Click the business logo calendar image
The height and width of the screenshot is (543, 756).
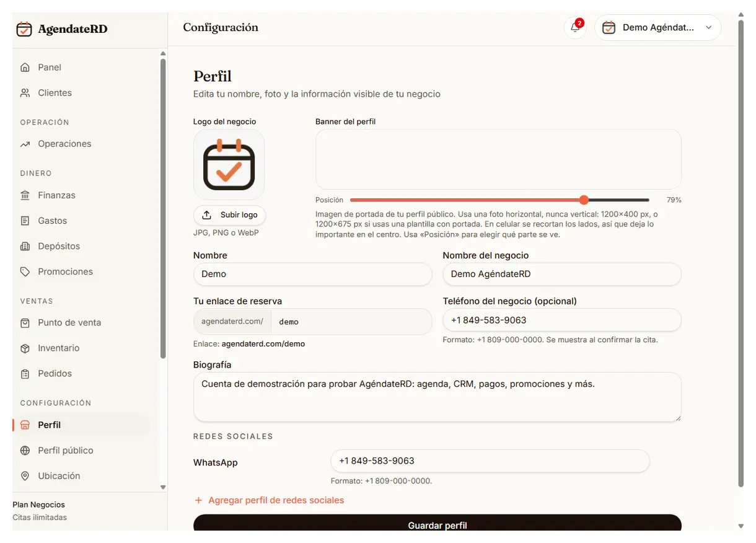click(x=229, y=164)
